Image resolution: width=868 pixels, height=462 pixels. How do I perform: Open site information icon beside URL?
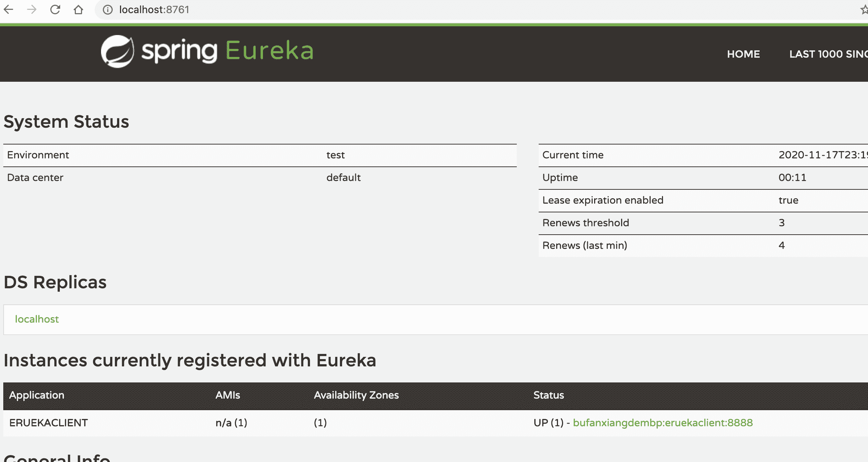coord(108,9)
